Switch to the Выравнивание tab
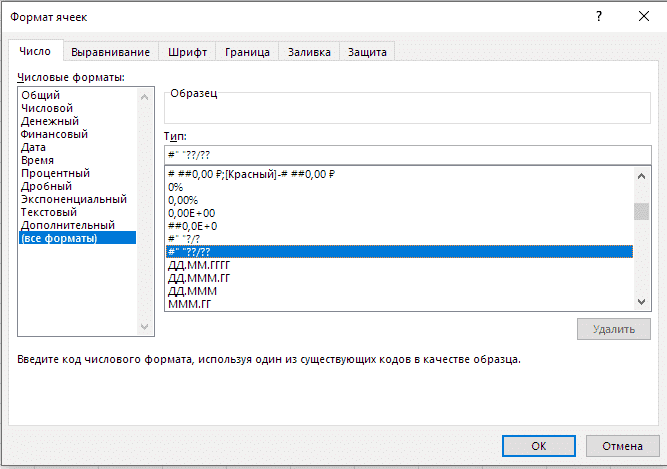This screenshot has width=667, height=469. (x=110, y=52)
